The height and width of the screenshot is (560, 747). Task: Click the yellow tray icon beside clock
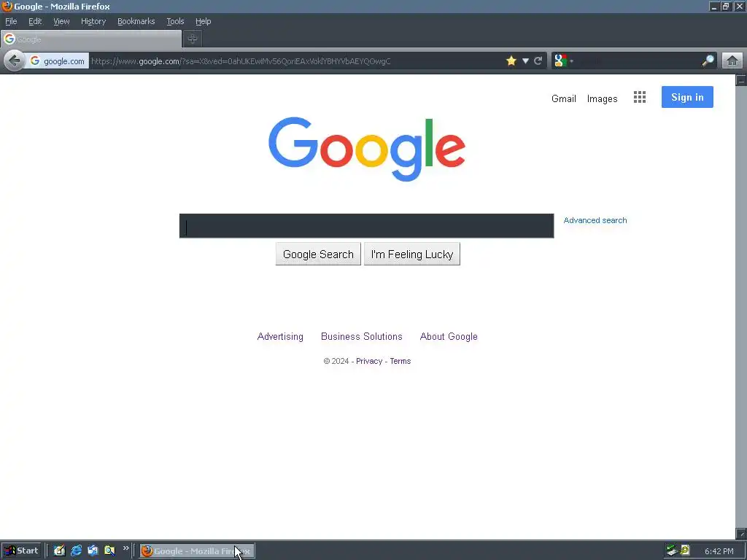coord(685,551)
